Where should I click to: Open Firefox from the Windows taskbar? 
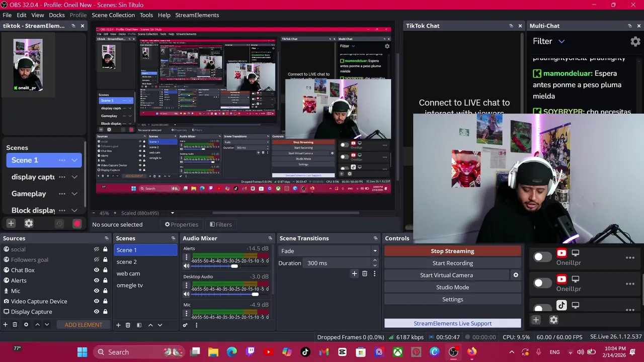[471, 352]
